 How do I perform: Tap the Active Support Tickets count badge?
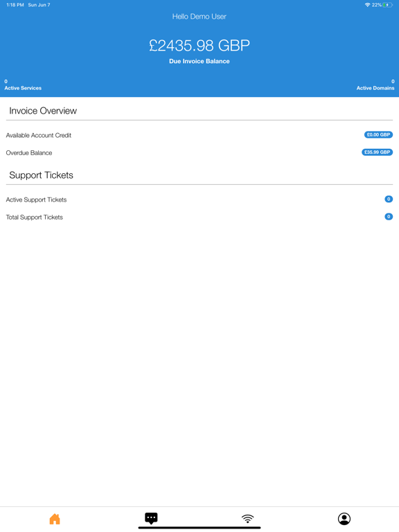coord(389,199)
